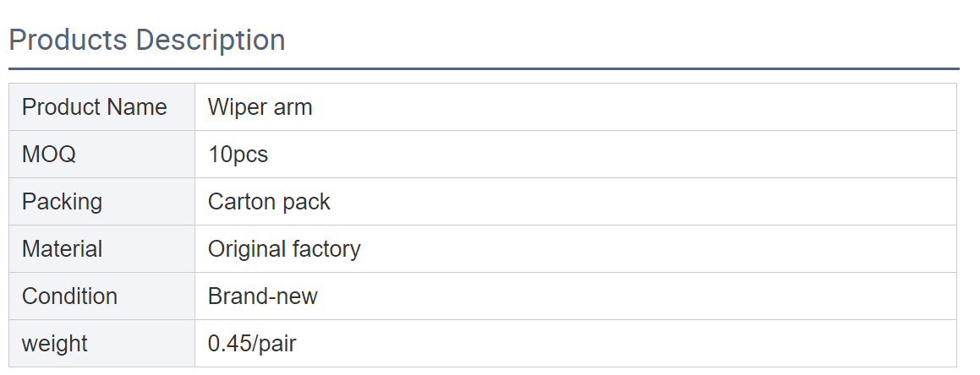Viewport: 980px width, 375px height.
Task: Select the Product Name label cell
Action: (101, 106)
